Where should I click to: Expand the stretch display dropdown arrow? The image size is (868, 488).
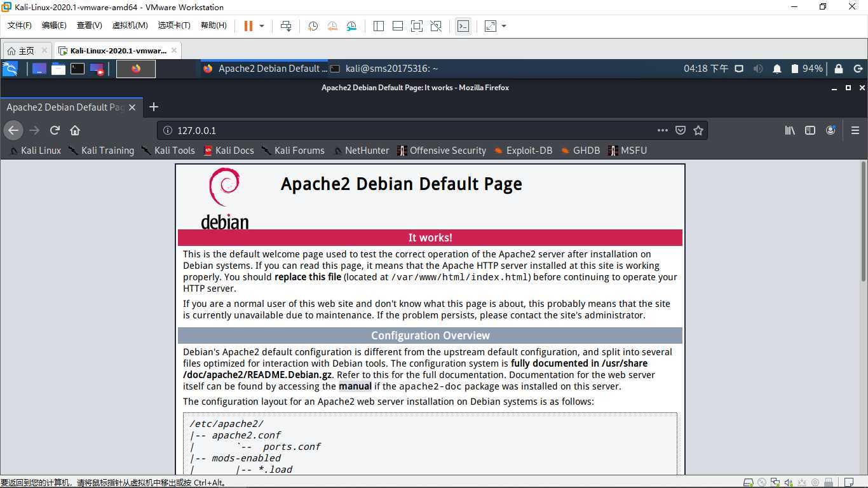point(504,26)
